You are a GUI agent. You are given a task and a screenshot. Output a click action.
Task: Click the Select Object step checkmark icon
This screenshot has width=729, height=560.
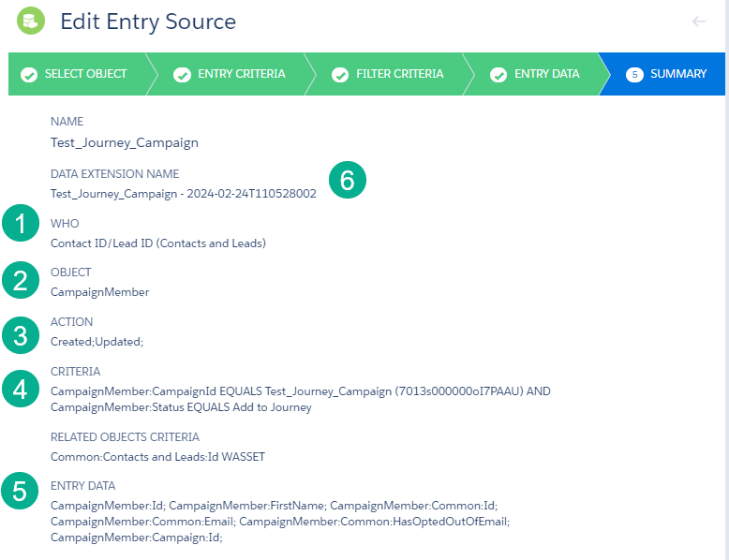point(29,74)
